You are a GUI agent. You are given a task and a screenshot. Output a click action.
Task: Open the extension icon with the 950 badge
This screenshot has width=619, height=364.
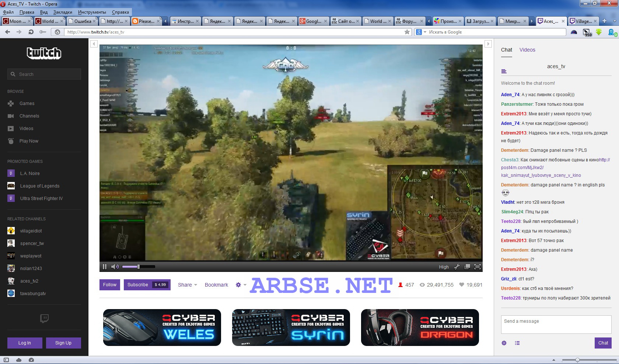587,32
